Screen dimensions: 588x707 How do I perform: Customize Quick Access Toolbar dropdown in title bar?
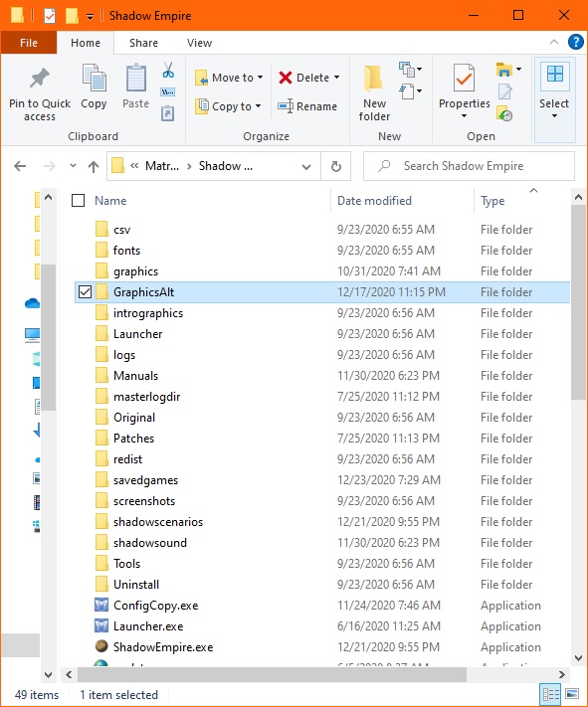[90, 17]
